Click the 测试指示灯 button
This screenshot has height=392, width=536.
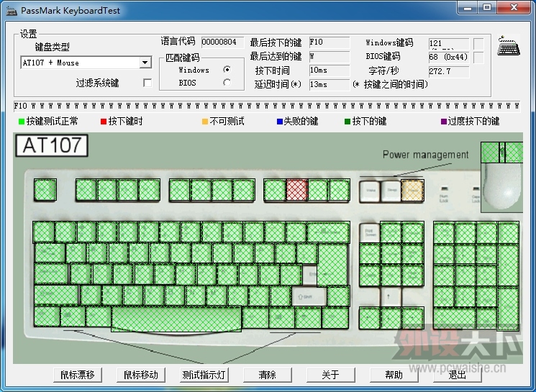pos(204,375)
